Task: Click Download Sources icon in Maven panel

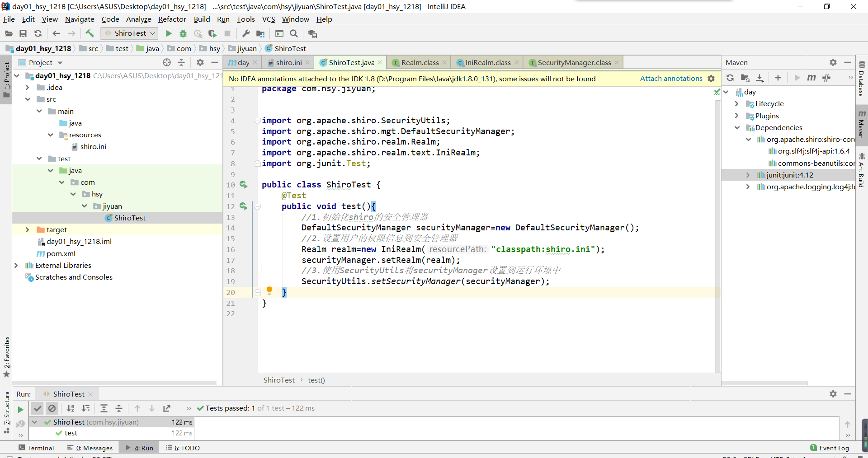Action: [x=760, y=78]
